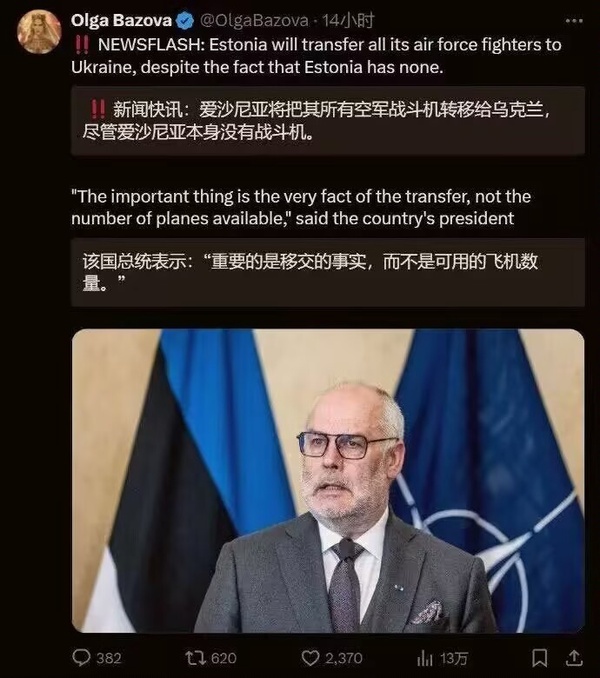Viewport: 600px width, 678px height.
Task: Like the post with the heart icon
Action: point(310,658)
